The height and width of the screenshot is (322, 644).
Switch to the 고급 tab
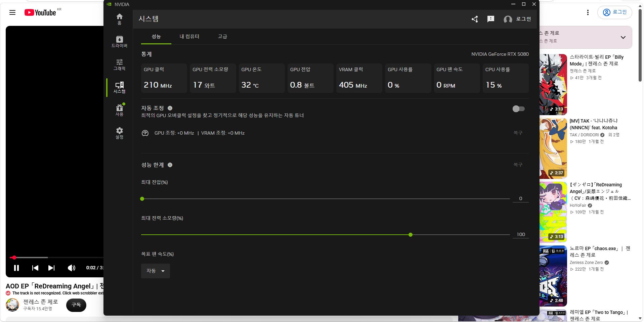222,37
